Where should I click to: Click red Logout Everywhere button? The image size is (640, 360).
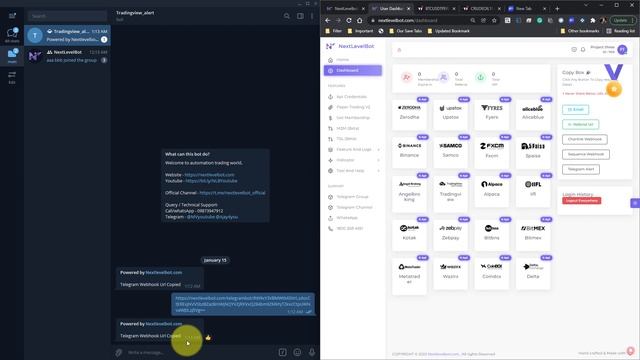click(x=582, y=200)
